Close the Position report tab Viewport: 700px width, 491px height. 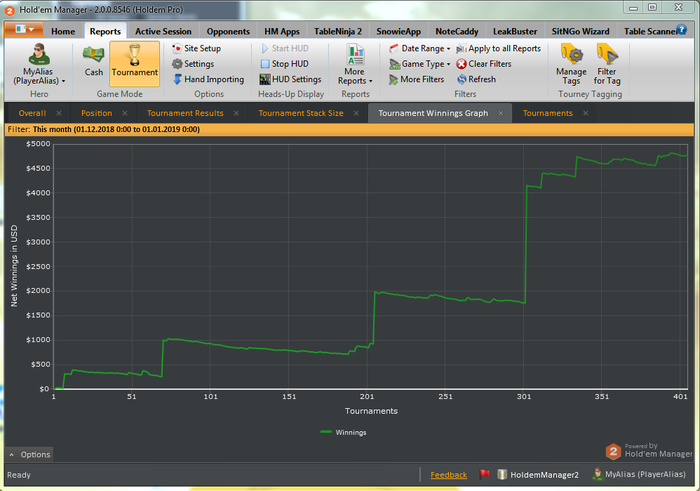tap(125, 113)
